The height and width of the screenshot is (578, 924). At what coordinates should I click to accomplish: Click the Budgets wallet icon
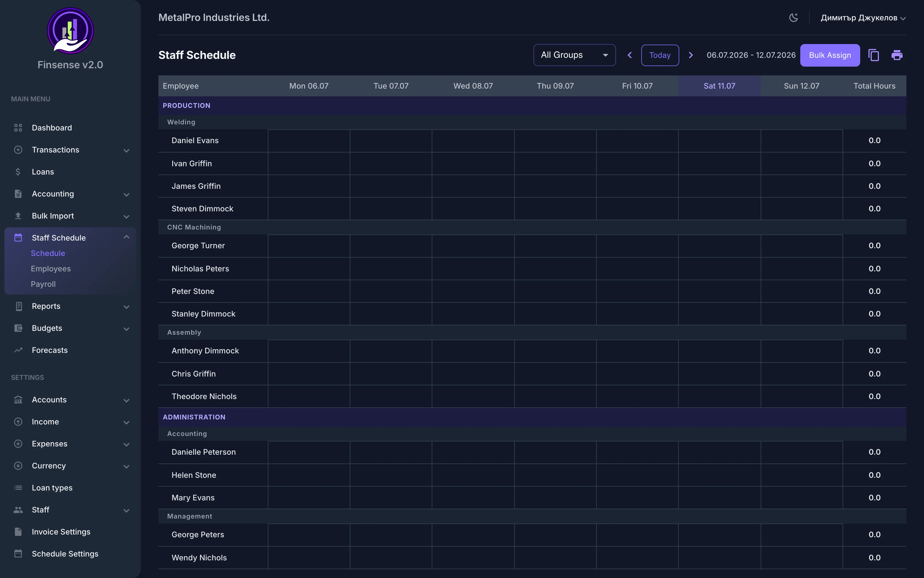point(18,328)
